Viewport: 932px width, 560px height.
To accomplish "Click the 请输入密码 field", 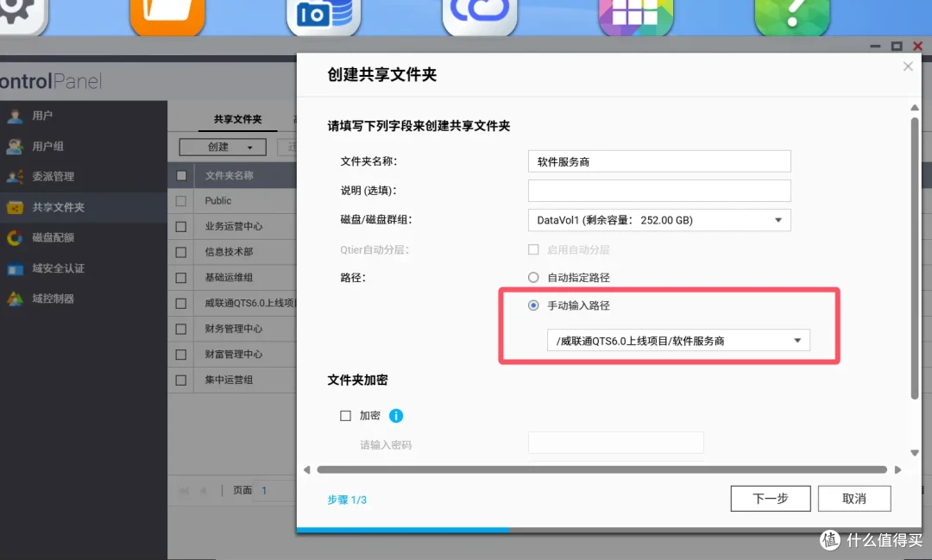I will coord(616,444).
